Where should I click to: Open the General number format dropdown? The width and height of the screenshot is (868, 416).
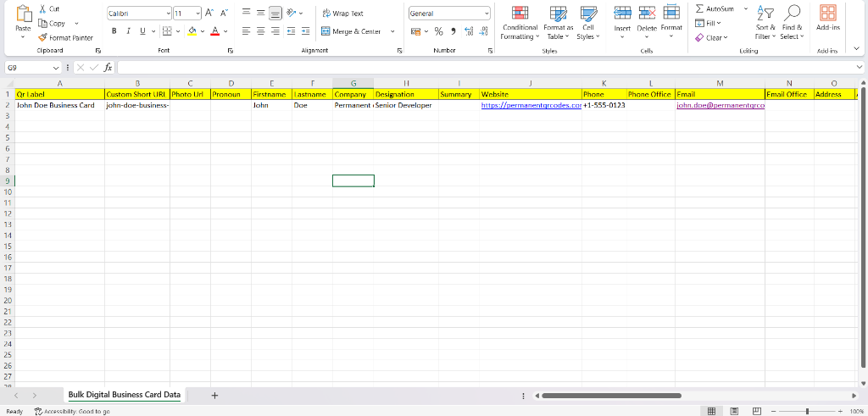(487, 14)
